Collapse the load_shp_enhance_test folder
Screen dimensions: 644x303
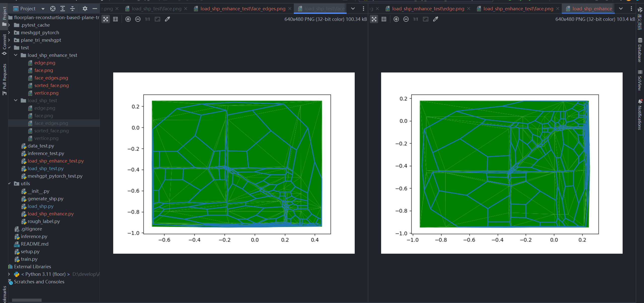[x=16, y=55]
